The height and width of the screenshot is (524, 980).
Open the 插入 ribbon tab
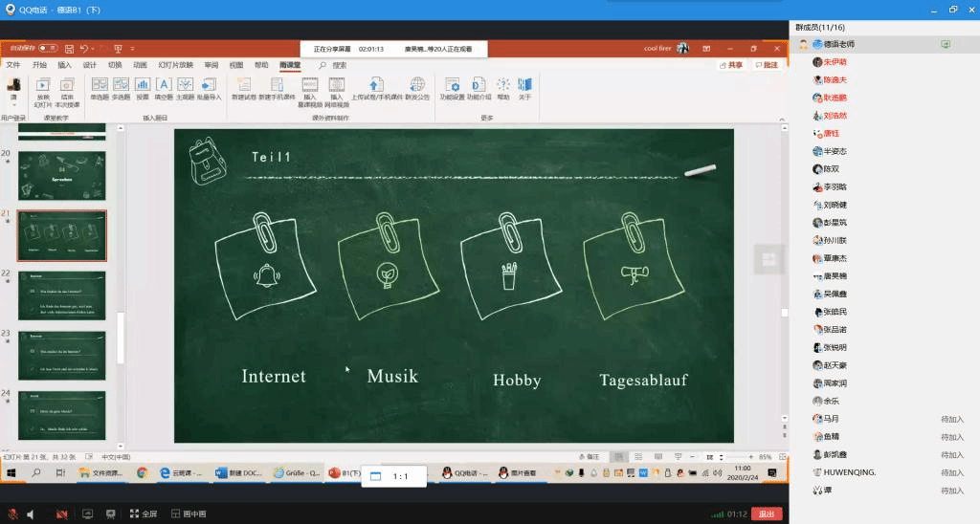(x=64, y=65)
